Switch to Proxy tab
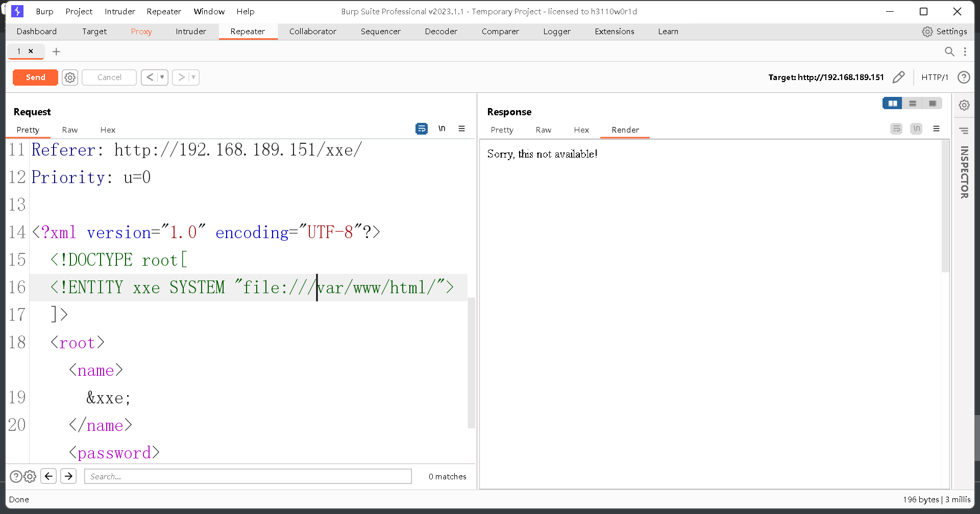980x514 pixels. (141, 32)
